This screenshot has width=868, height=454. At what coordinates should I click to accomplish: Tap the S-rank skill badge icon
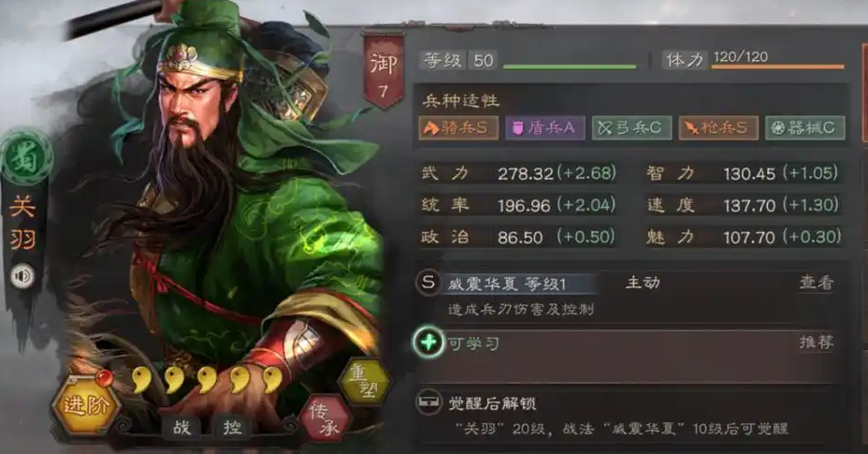point(428,283)
